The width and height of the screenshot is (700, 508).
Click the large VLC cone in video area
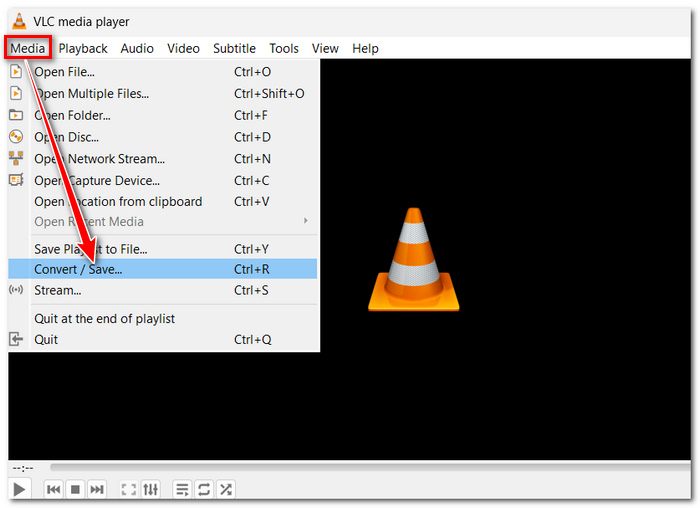(414, 259)
